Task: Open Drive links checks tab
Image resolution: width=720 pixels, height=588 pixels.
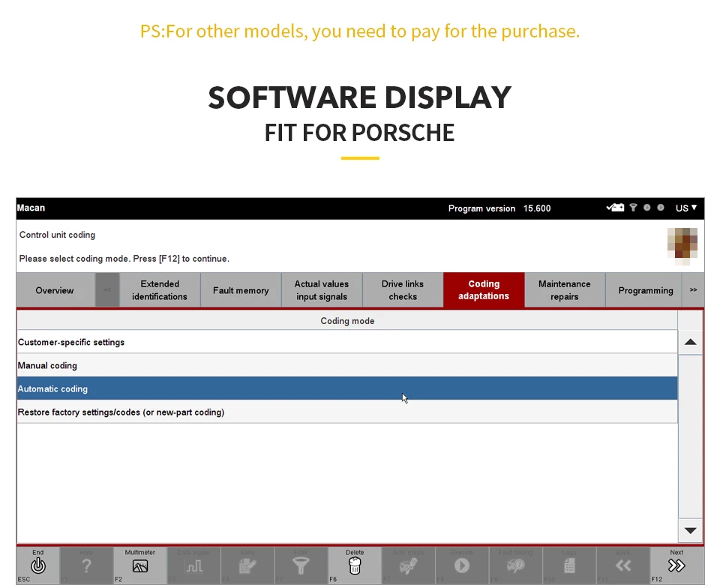Action: pos(403,290)
